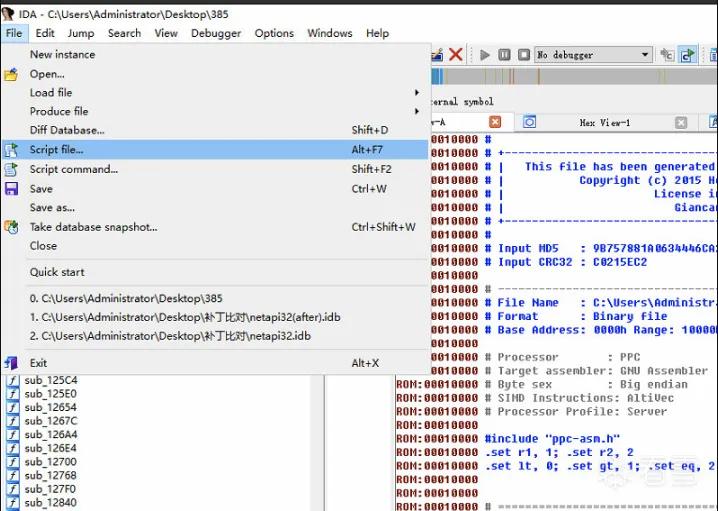Click Save with floppy disk icon

click(11, 189)
